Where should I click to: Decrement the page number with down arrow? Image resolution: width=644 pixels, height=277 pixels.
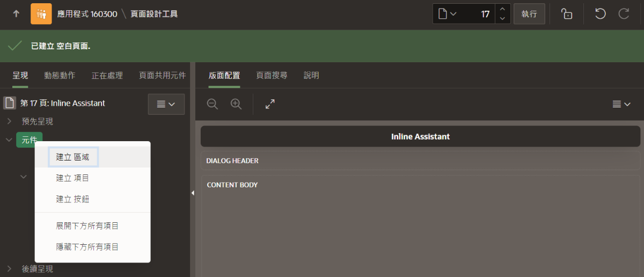502,19
